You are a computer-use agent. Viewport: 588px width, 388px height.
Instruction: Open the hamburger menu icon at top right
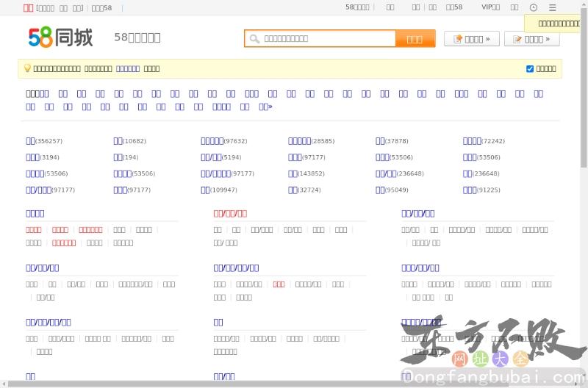tap(553, 7)
